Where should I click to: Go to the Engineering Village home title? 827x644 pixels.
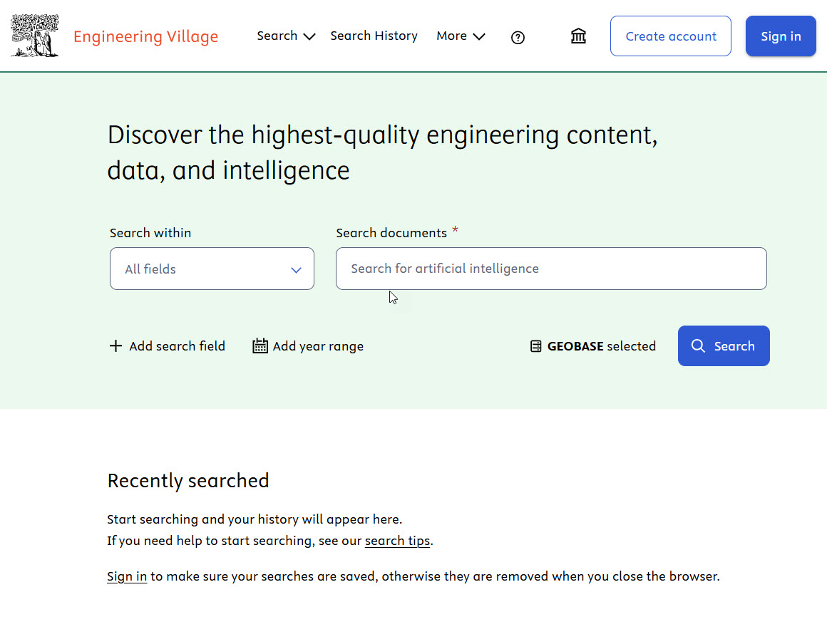(x=145, y=36)
